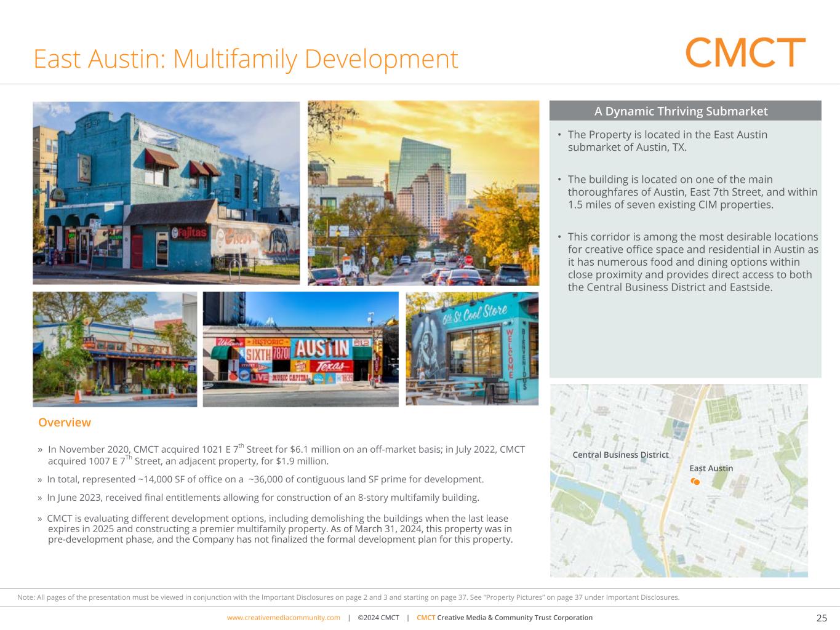This screenshot has height=630, width=840.
Task: Click the East Austin map label
Action: [711, 468]
